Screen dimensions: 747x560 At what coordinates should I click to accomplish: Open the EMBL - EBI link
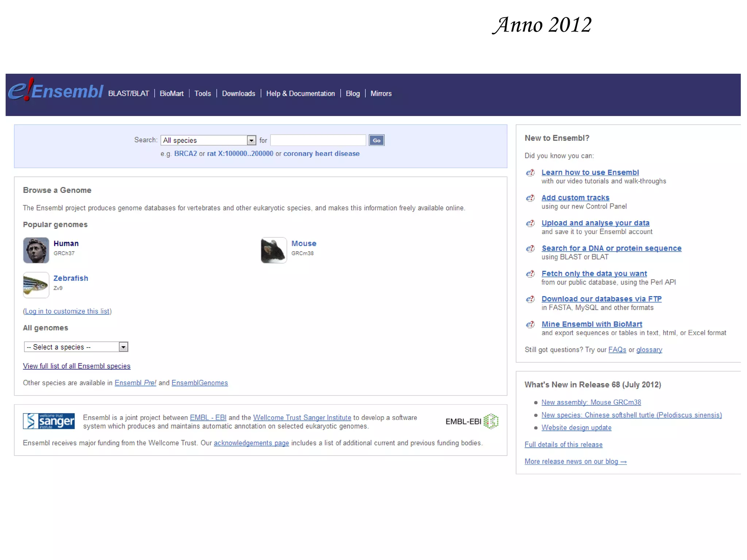coord(208,418)
